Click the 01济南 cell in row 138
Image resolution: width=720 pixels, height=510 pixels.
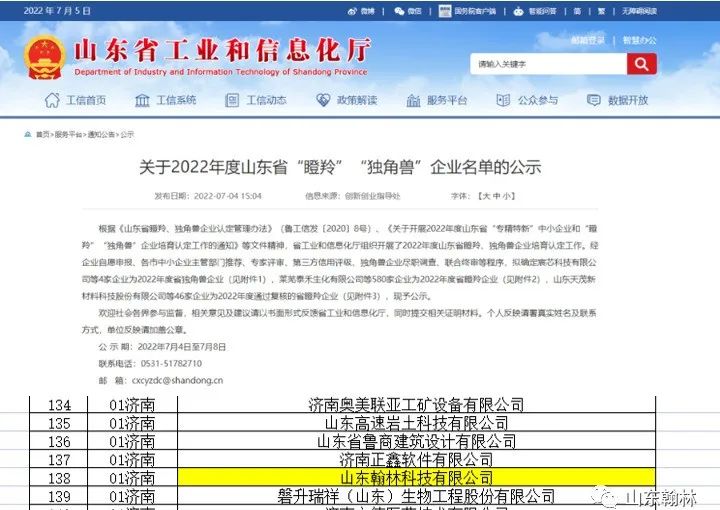tap(132, 478)
